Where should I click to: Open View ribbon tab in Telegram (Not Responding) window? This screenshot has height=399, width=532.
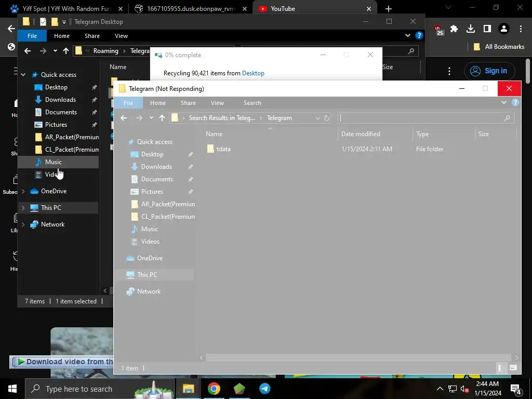218,103
